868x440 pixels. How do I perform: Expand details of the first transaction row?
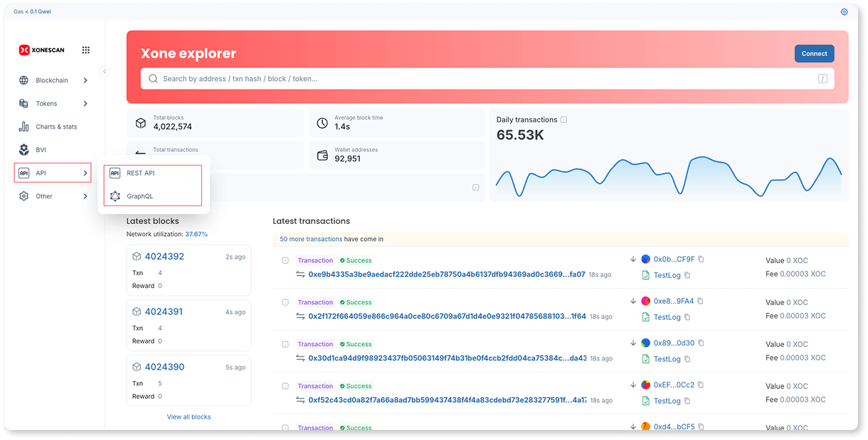point(285,261)
